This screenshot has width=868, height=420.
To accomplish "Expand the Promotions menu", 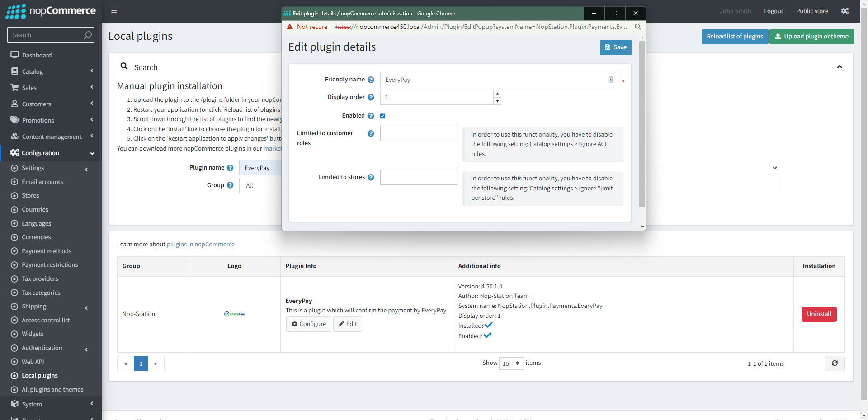I will click(x=51, y=120).
